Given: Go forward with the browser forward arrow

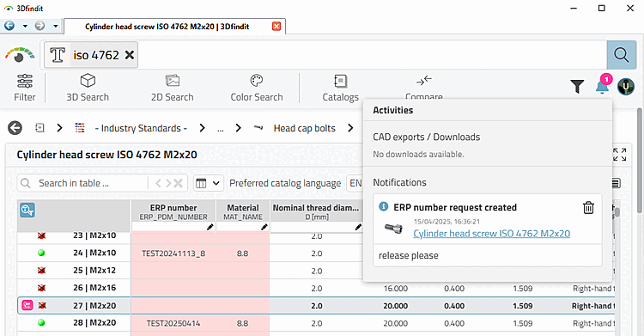Looking at the screenshot, I should click(39, 26).
